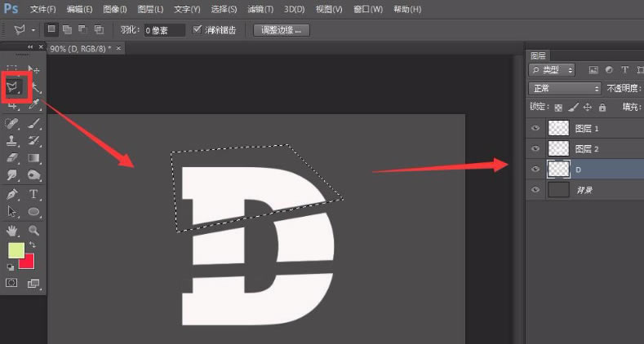Toggle the 消除锯齿 anti-alias checkbox
The height and width of the screenshot is (344, 644).
(x=198, y=29)
